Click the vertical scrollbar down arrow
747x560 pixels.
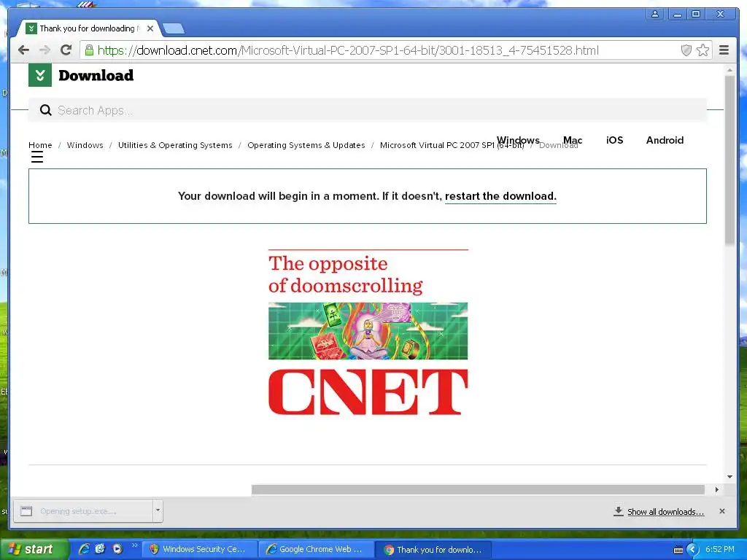(729, 477)
